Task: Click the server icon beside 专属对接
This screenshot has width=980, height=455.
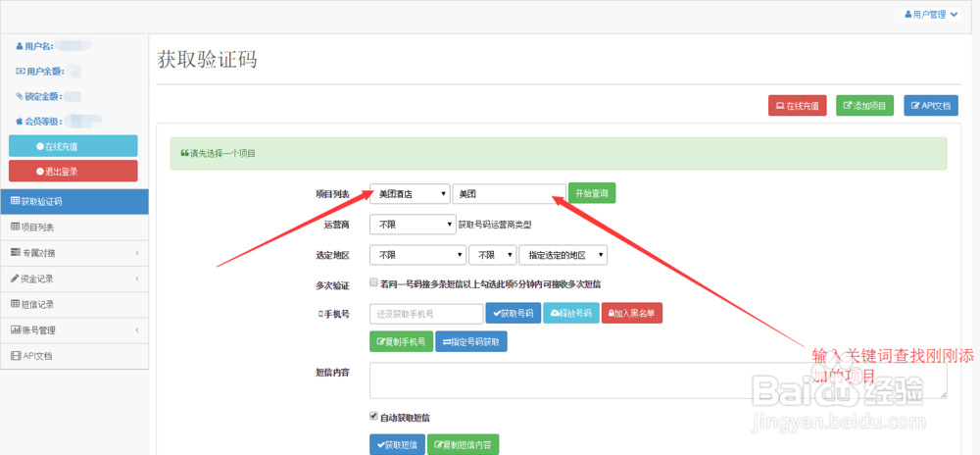Action: pyautogui.click(x=16, y=253)
